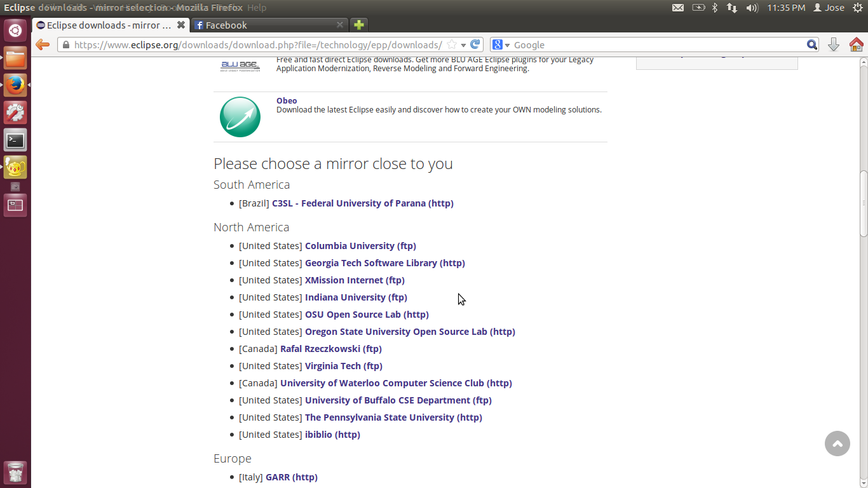Click the scroll-to-top round arrow button
The height and width of the screenshot is (488, 868).
click(x=837, y=444)
